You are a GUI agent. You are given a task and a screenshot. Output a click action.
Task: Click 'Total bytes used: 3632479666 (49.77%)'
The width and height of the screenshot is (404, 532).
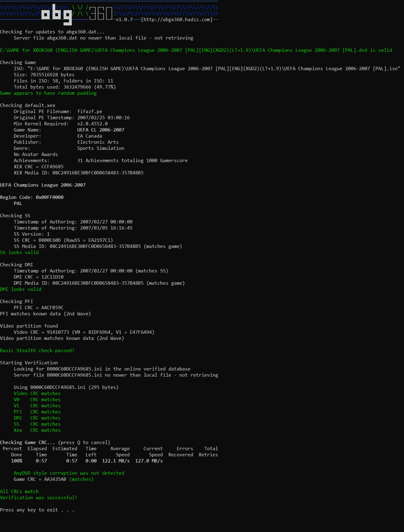pyautogui.click(x=65, y=87)
